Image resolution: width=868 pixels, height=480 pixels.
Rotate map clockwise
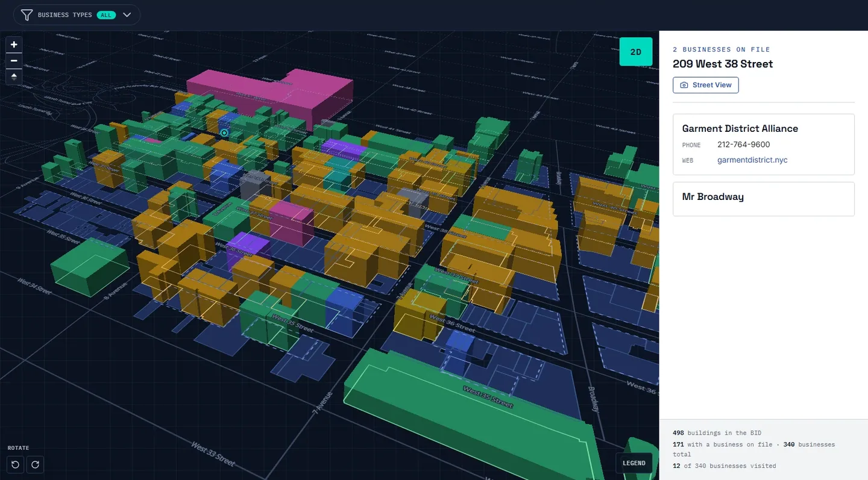click(35, 464)
